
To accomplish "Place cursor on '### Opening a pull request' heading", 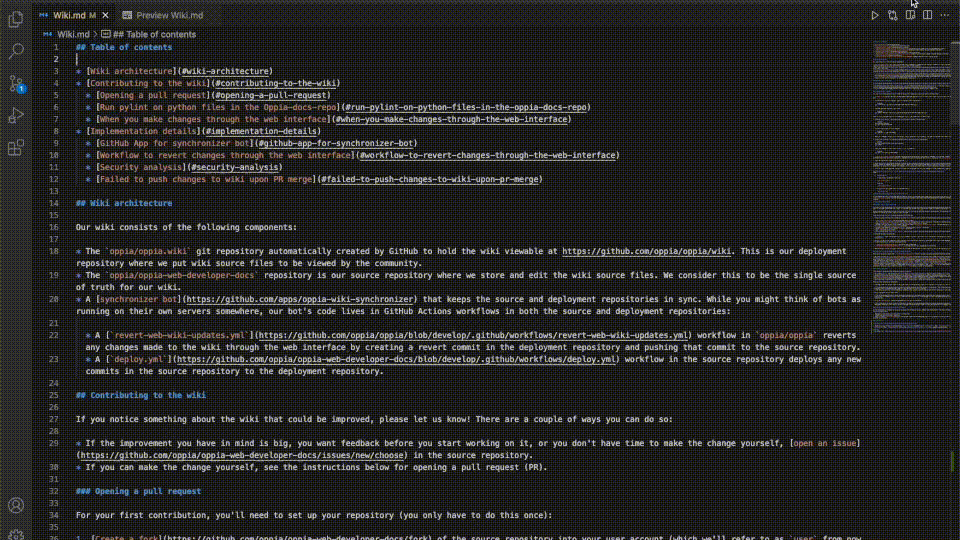I will click(x=138, y=492).
